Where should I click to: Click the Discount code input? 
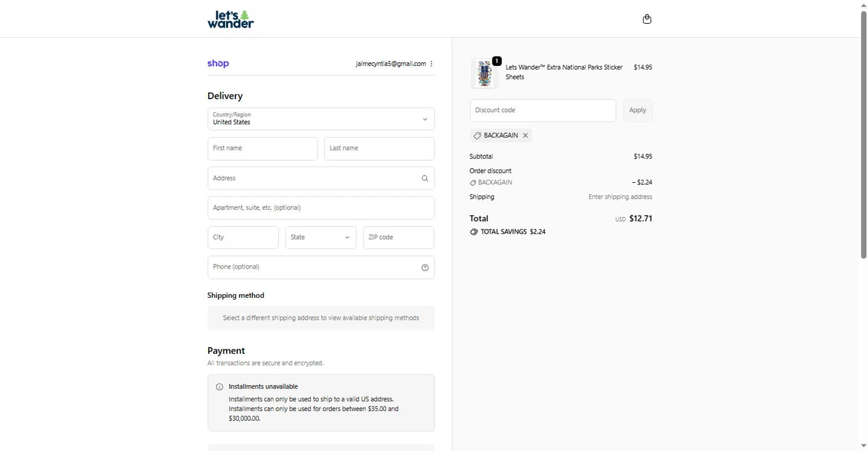(x=543, y=110)
